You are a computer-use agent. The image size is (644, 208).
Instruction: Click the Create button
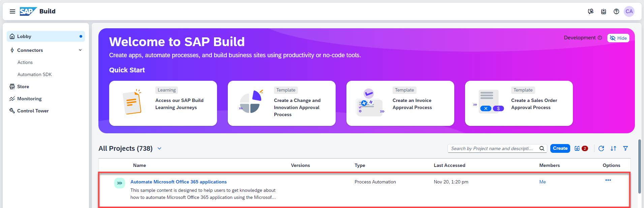[560, 148]
